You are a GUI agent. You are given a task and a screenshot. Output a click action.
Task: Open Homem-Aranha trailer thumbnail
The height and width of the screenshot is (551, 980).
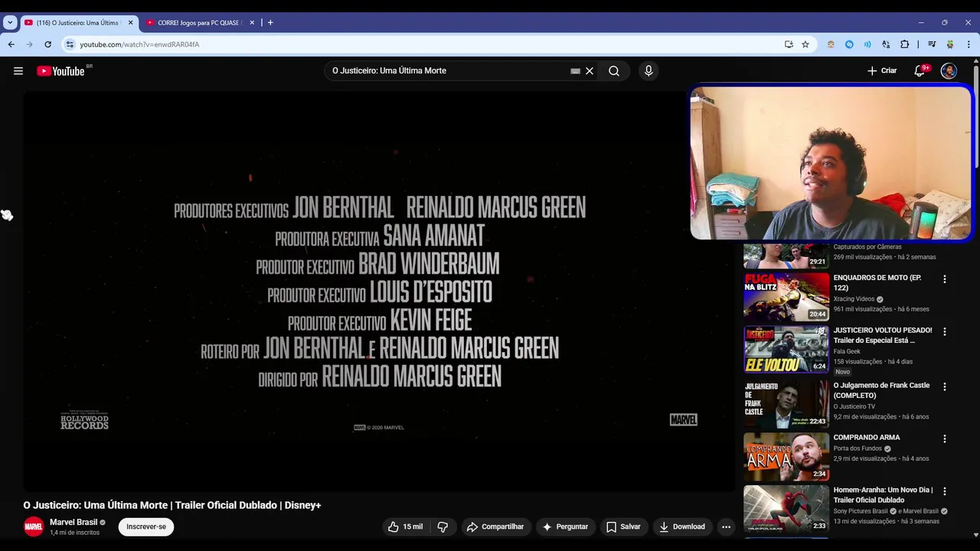pos(786,509)
